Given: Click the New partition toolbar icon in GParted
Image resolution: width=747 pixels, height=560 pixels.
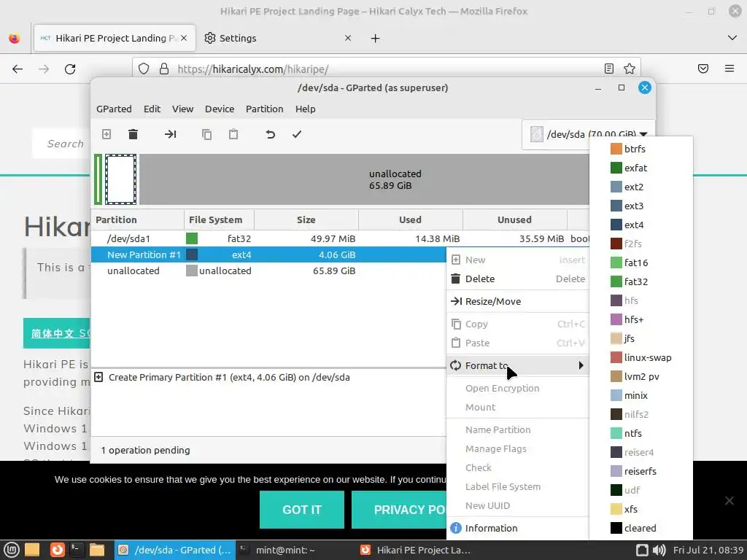Looking at the screenshot, I should 107,134.
